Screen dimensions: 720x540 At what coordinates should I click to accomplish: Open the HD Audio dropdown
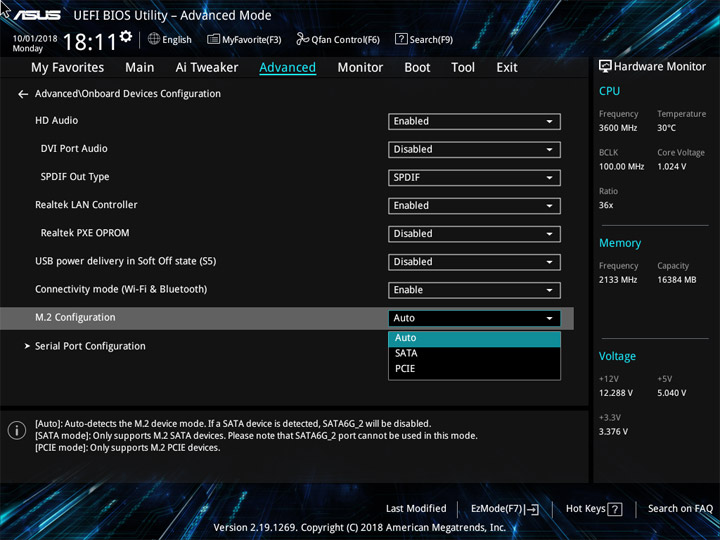coord(474,121)
